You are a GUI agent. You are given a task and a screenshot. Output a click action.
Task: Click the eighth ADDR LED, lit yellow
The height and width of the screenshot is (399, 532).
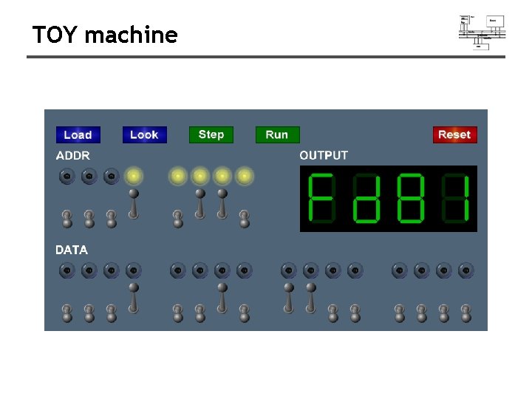click(x=245, y=176)
